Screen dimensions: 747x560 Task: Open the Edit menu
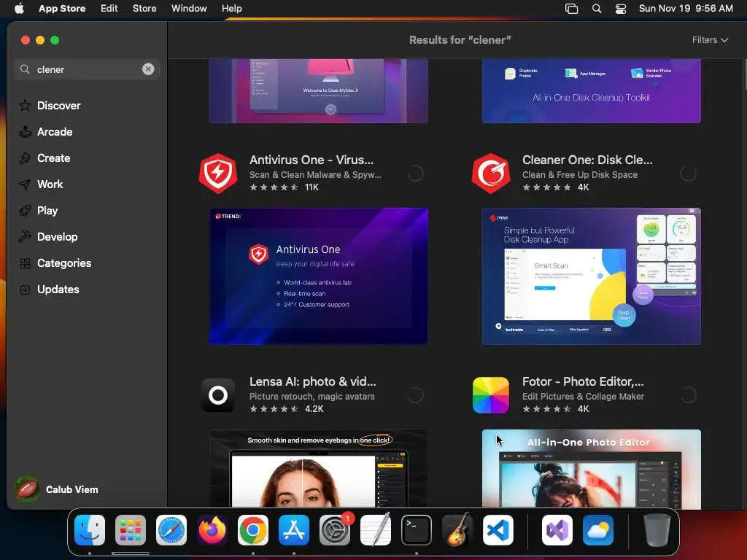pos(109,8)
